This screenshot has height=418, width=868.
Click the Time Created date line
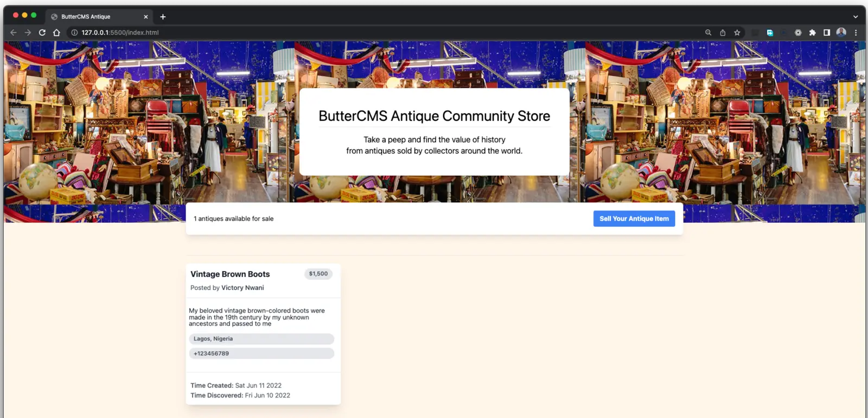pos(236,385)
